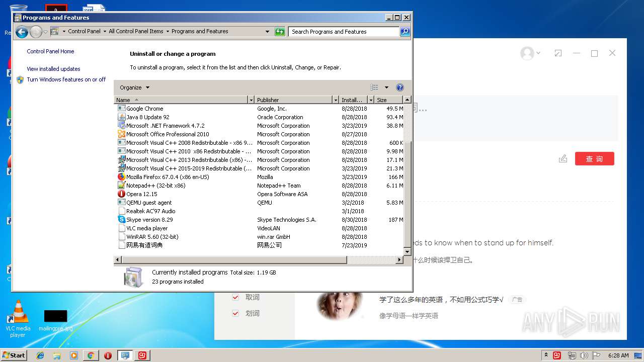The height and width of the screenshot is (362, 644).
Task: Uncheck the 划词 checkbox in Youdao
Action: tap(235, 313)
